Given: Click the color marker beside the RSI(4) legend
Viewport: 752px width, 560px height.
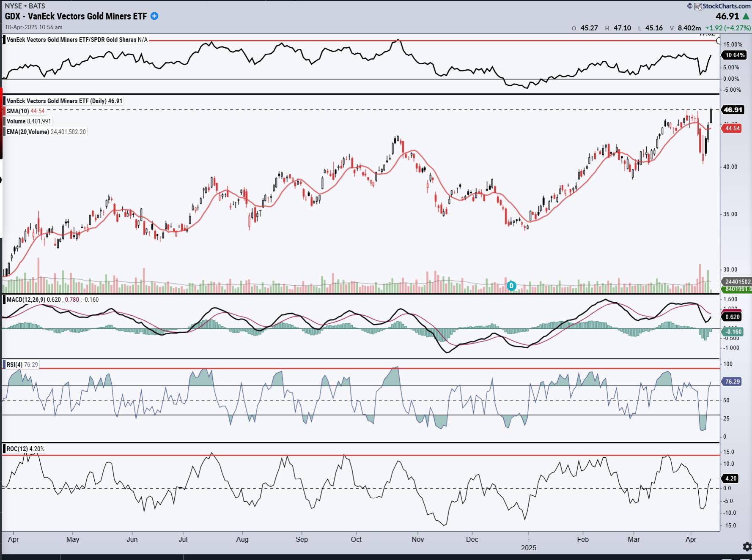Looking at the screenshot, I should [4, 365].
